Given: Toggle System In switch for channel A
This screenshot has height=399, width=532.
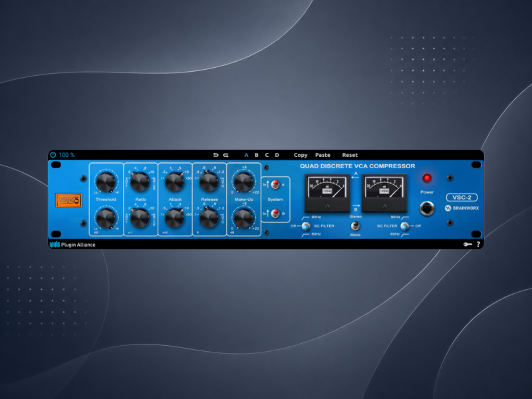Looking at the screenshot, I should click(275, 185).
